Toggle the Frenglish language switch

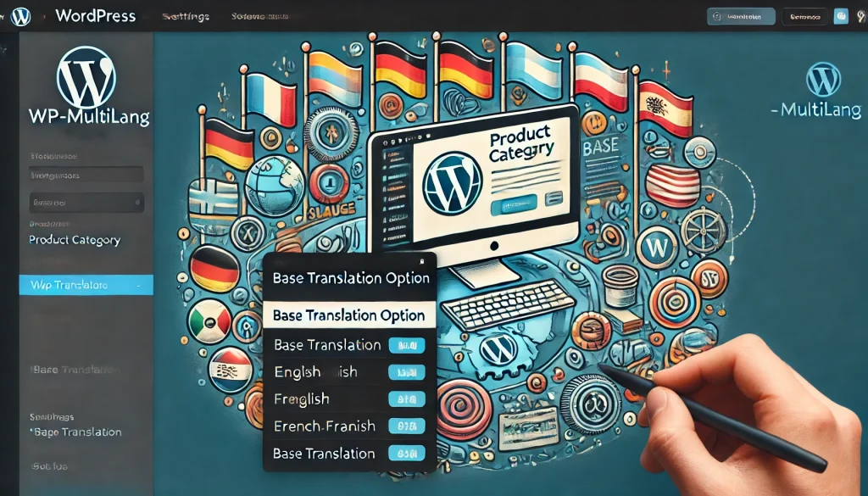click(x=407, y=399)
